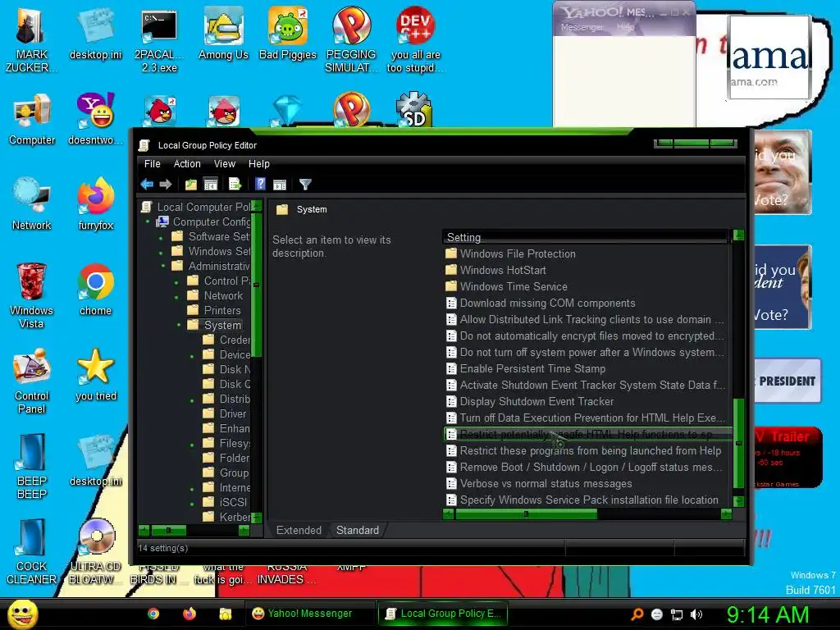Select Download missing COM components setting

point(547,304)
